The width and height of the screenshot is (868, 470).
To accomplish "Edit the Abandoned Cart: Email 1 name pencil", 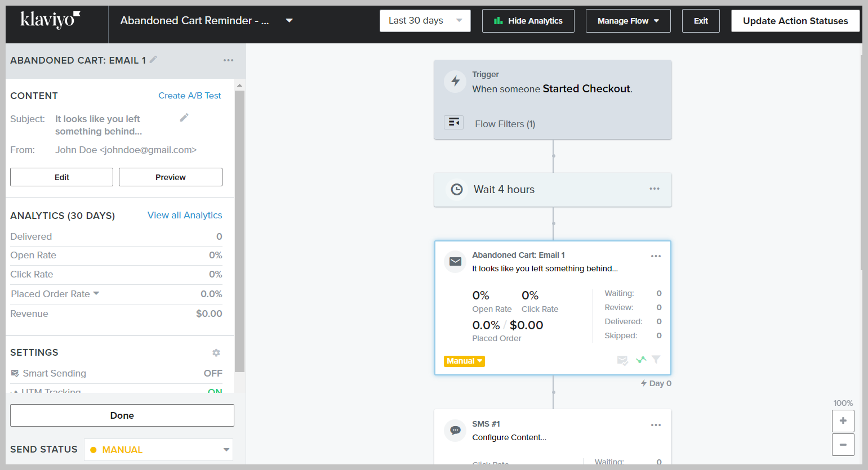I will click(153, 59).
